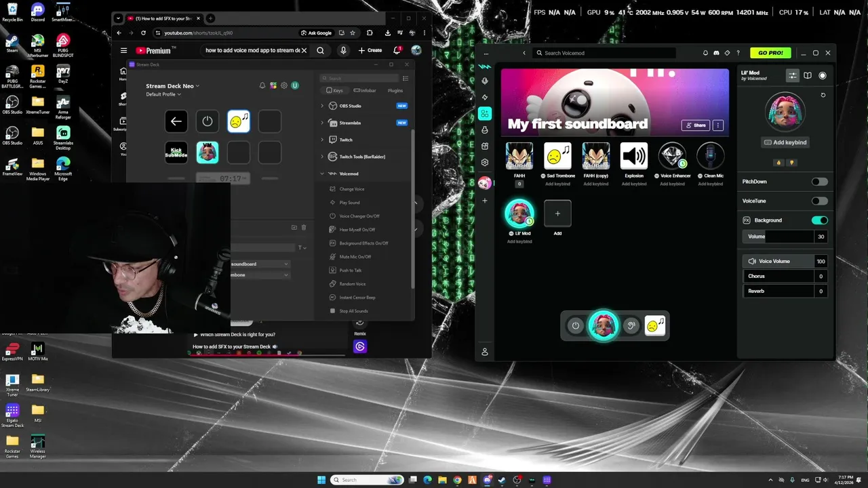Click the hear myself ear icon in bottom bar
This screenshot has width=868, height=488.
[x=631, y=325]
